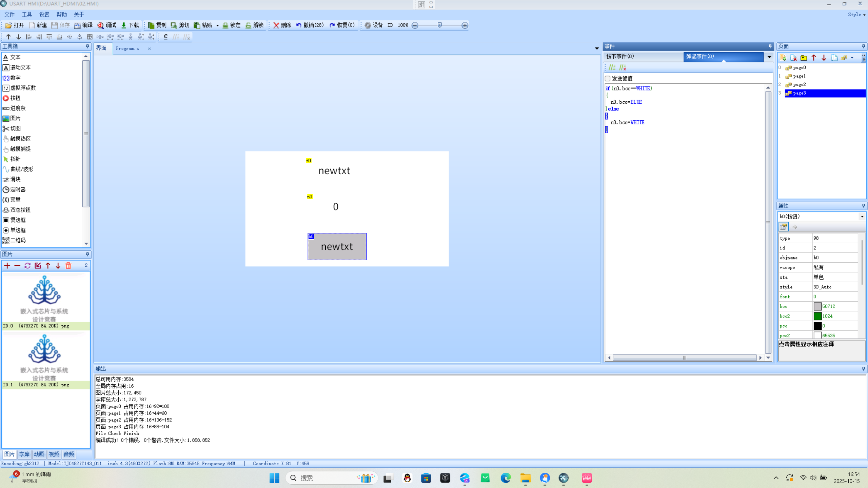
Task: Click the 编译 compile toolbar icon
Action: click(78, 25)
